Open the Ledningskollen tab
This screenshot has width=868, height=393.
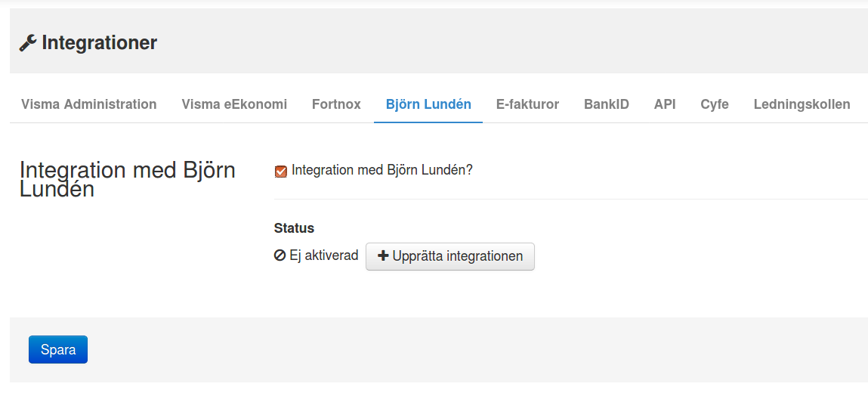(x=802, y=104)
